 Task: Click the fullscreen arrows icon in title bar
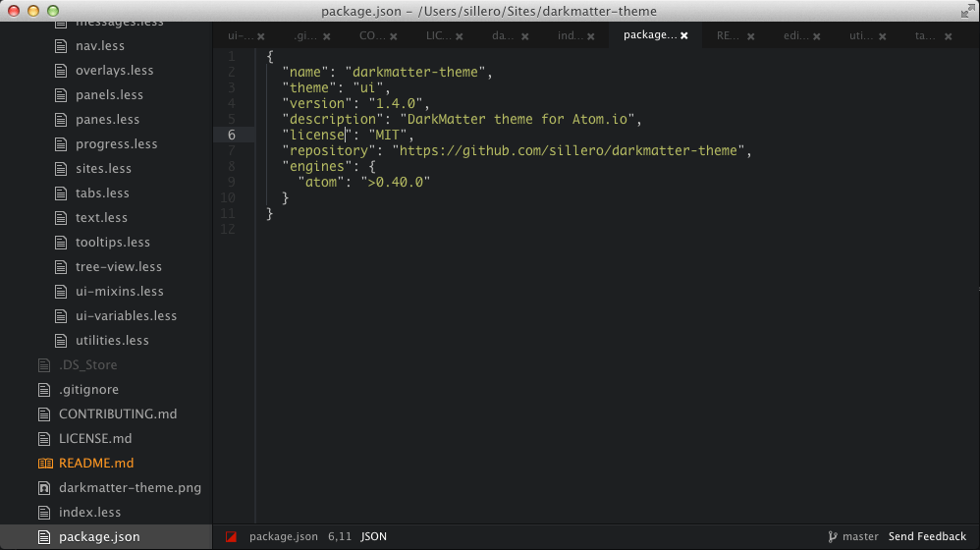tap(965, 11)
